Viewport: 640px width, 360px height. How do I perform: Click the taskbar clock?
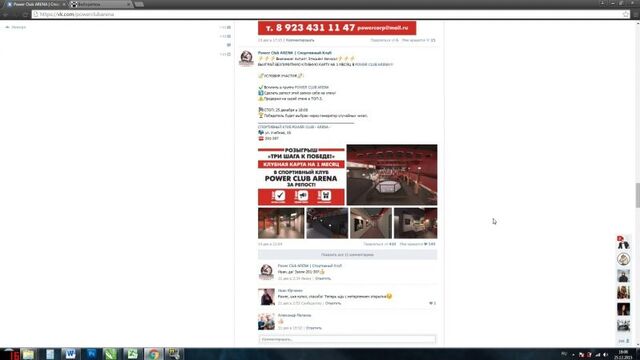coord(623,354)
